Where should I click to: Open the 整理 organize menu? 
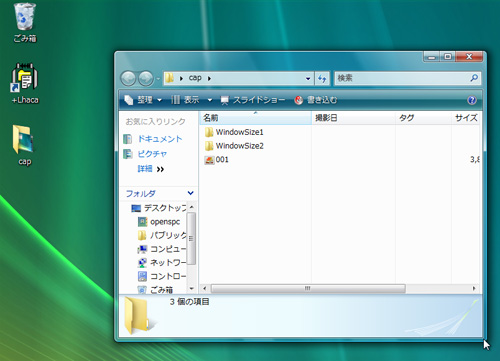tap(143, 100)
